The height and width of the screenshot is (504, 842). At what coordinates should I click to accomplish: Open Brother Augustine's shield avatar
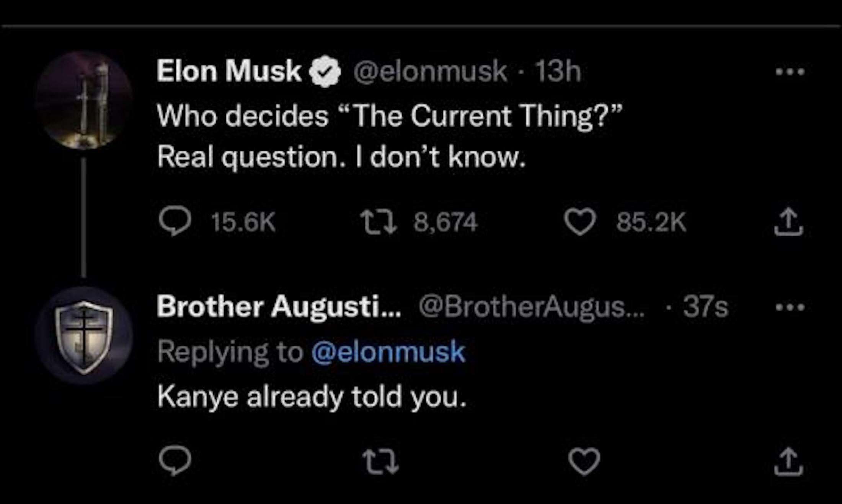[84, 336]
